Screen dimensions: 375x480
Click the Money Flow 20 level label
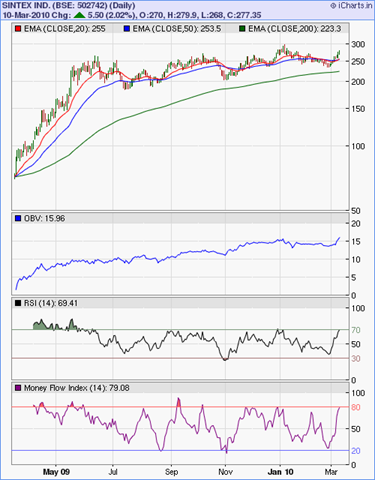[x=356, y=451]
